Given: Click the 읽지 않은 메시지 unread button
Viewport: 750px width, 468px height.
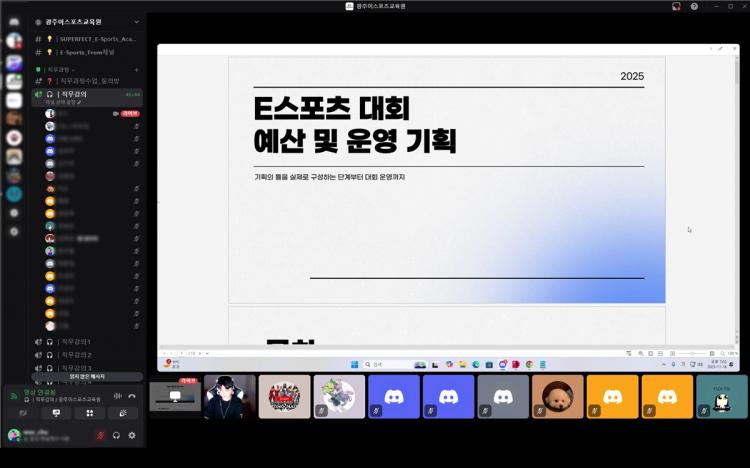Looking at the screenshot, I should pyautogui.click(x=89, y=377).
